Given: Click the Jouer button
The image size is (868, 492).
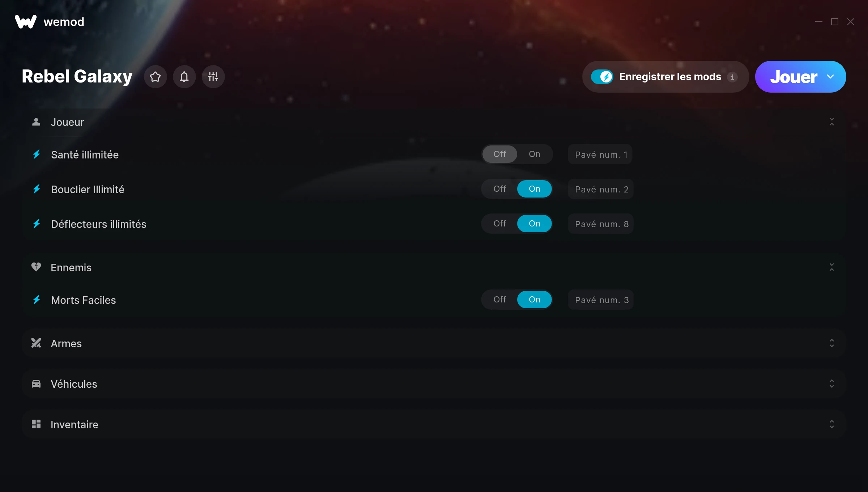Looking at the screenshot, I should [x=793, y=77].
